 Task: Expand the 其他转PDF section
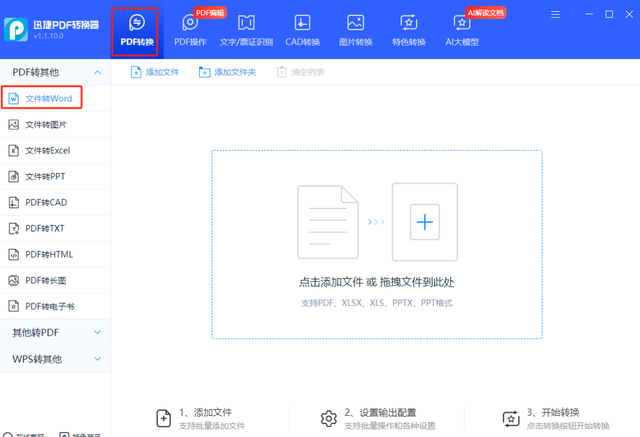55,333
